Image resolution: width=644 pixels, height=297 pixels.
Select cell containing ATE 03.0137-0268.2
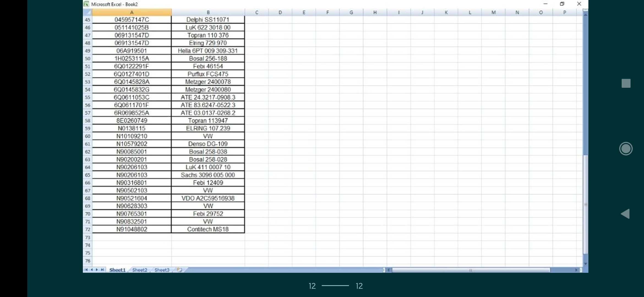click(x=208, y=113)
